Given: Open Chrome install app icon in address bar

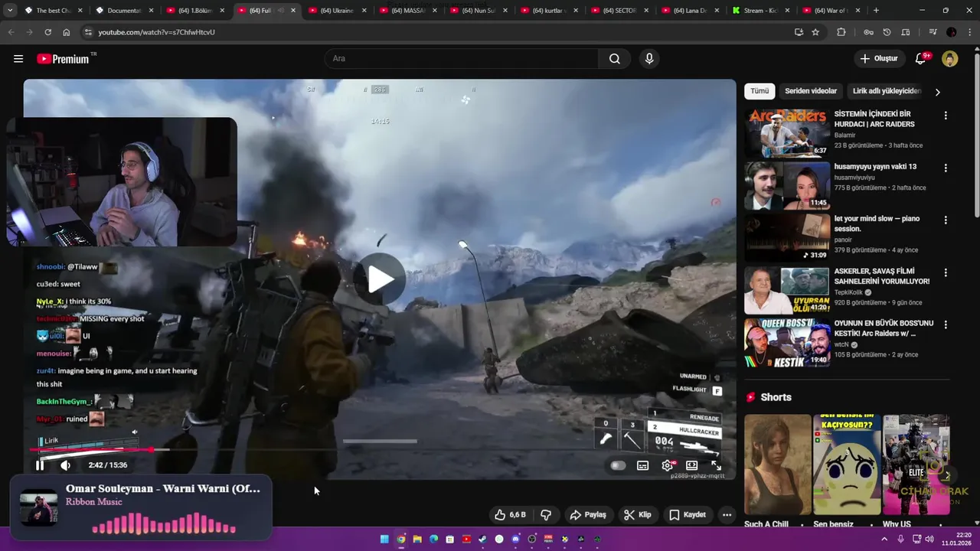Looking at the screenshot, I should pyautogui.click(x=799, y=32).
